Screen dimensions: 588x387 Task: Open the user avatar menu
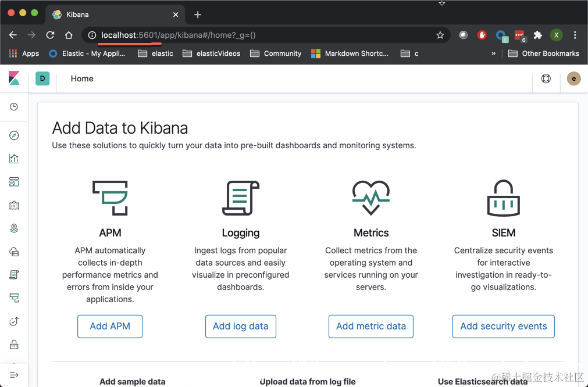pos(573,78)
